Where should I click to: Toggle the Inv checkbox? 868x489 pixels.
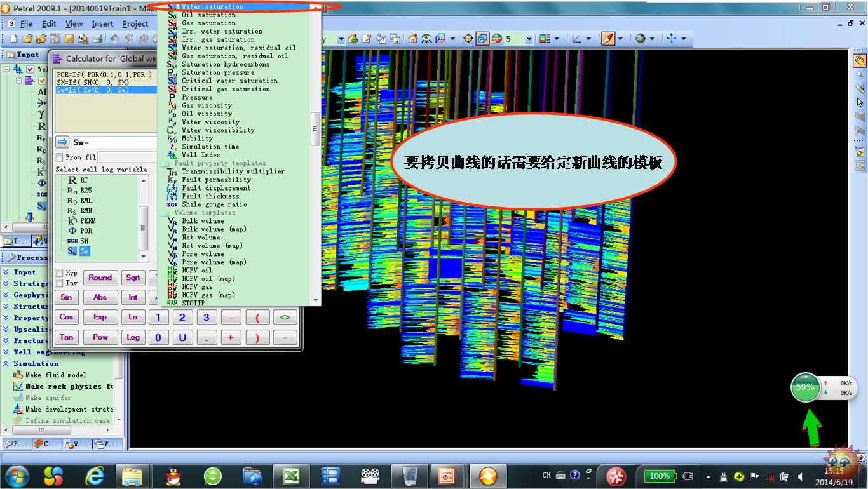point(59,283)
